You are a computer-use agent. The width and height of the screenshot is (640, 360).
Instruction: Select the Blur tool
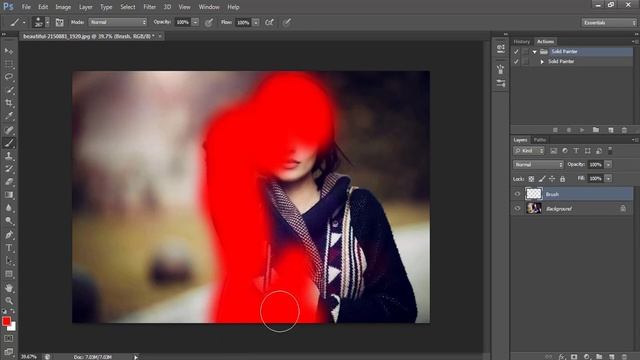tap(9, 208)
